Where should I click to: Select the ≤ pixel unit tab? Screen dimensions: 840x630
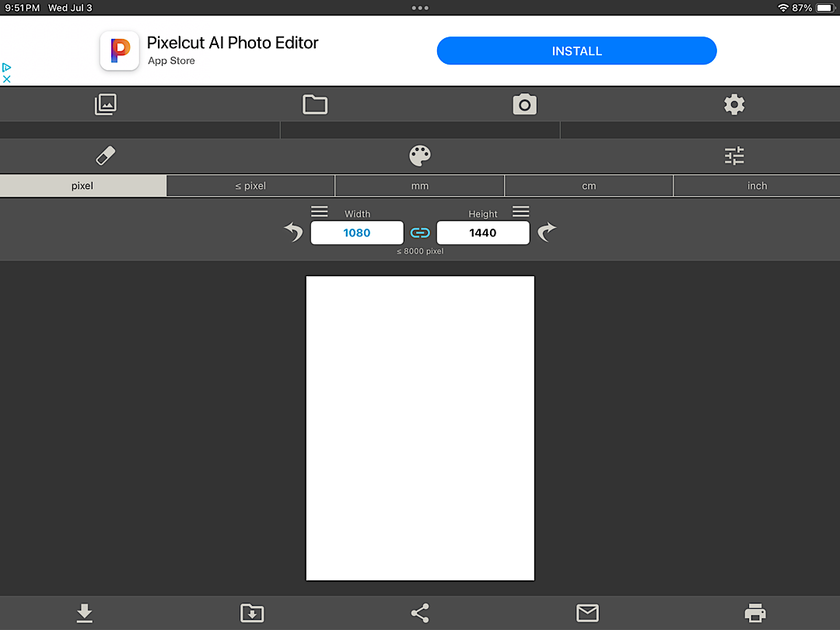point(250,186)
